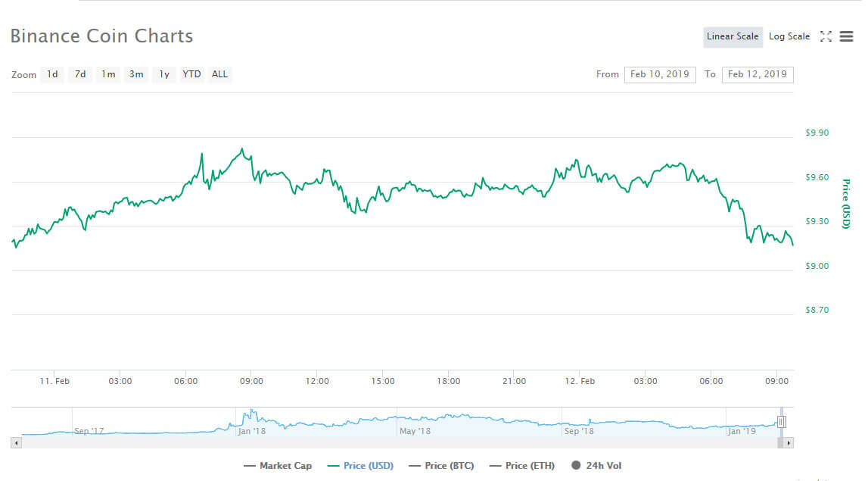Edit the To date Feb 12, 2019
This screenshot has height=481, width=868.
coord(758,74)
